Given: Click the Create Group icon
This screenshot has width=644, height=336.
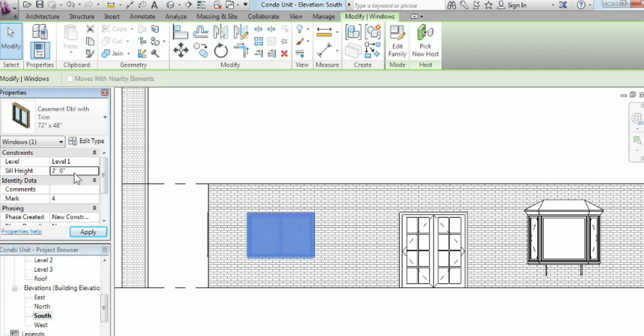Looking at the screenshot, I should click(353, 32).
